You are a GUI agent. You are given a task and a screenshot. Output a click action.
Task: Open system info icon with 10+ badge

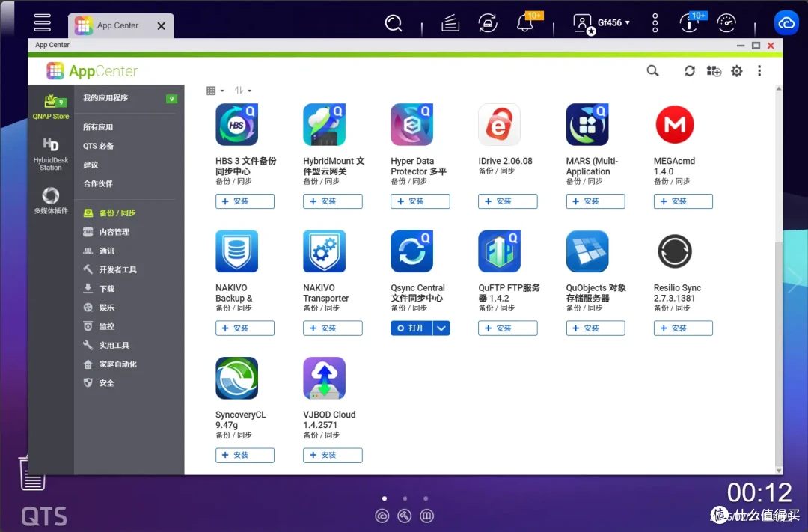[689, 23]
